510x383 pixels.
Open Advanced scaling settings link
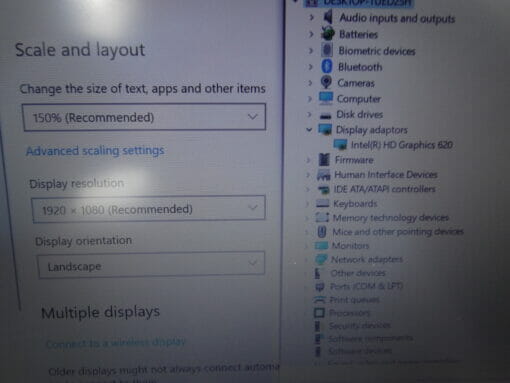(x=95, y=151)
